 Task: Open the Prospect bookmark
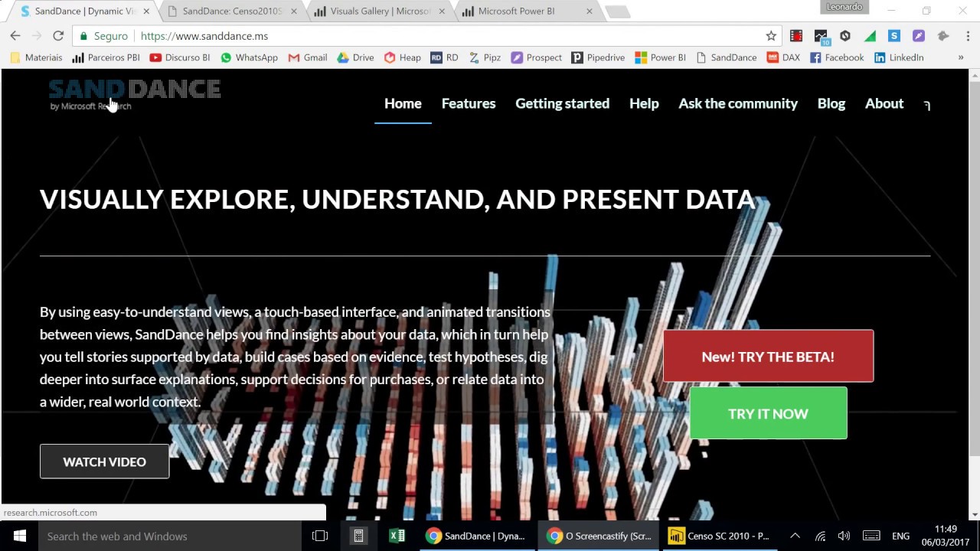point(537,57)
